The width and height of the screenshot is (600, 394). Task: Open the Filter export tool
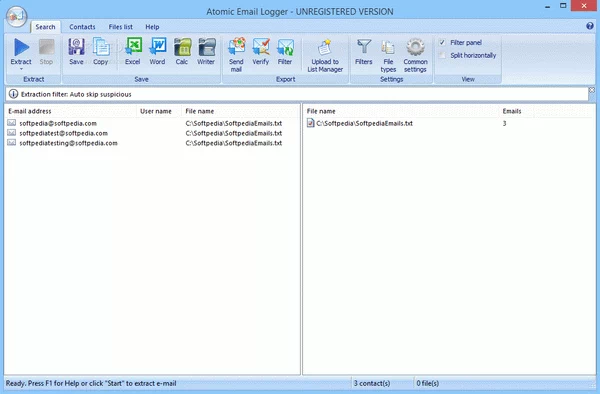click(285, 52)
